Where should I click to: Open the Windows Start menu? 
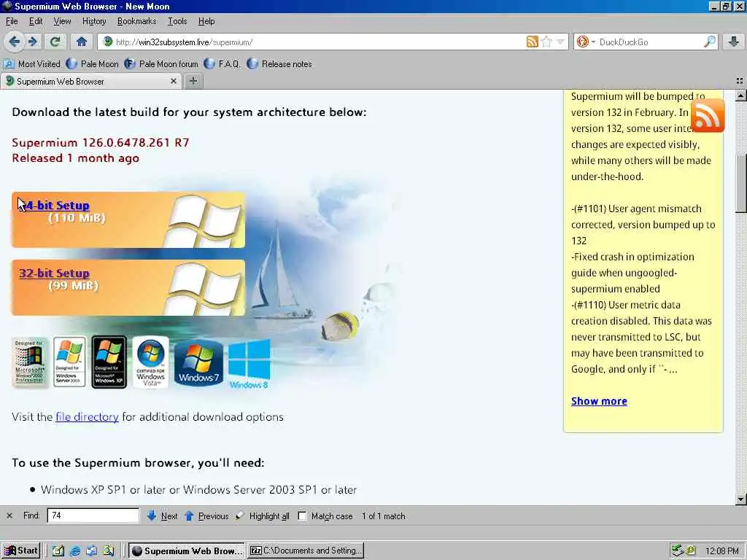21,551
